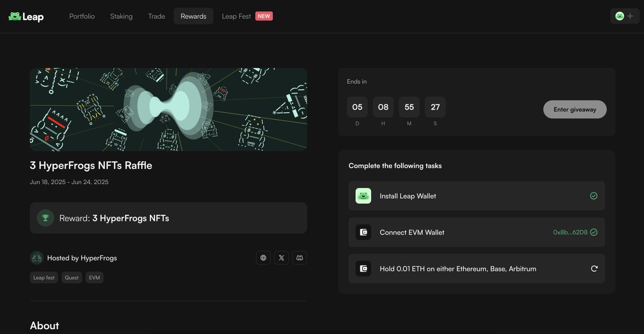Open the Connect EVM Wallet task
644x334 pixels.
pos(477,232)
